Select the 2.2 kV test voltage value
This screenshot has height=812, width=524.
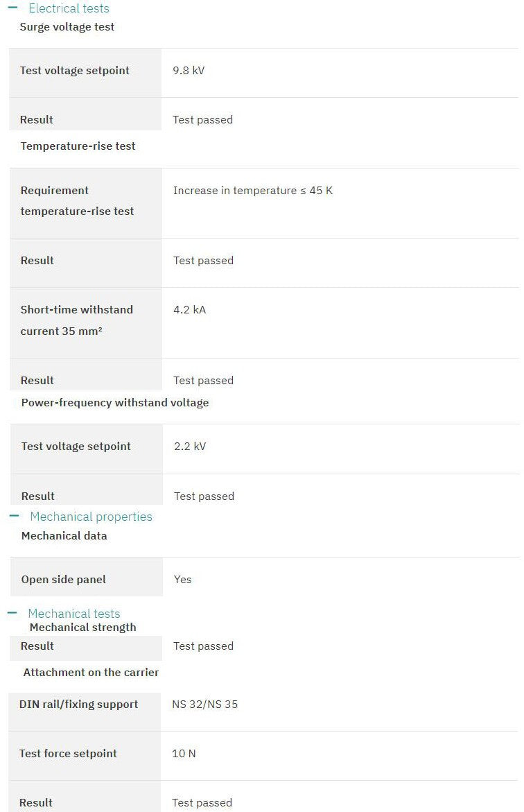(x=190, y=446)
